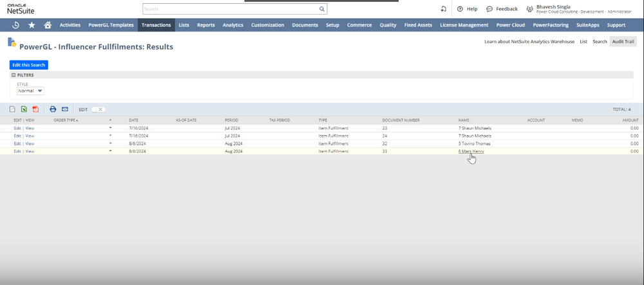Print results using printer icon
644x285 pixels.
[53, 109]
